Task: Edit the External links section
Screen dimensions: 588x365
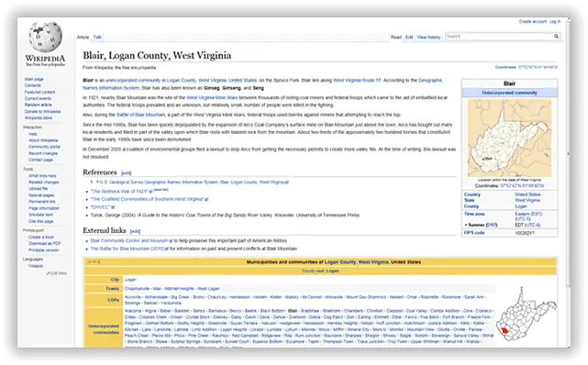Action: (x=135, y=231)
